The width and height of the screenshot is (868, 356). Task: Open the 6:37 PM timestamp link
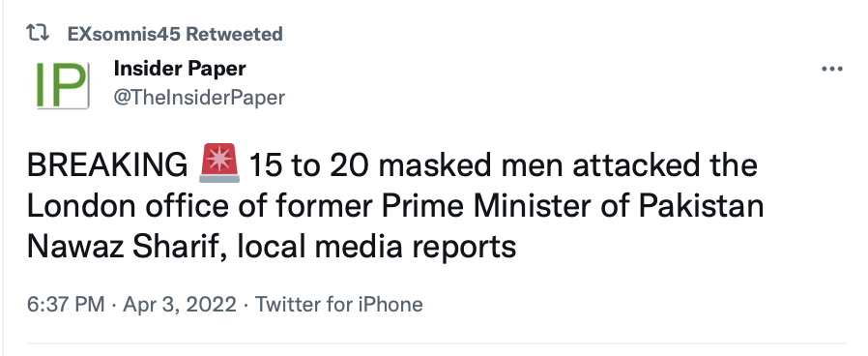pyautogui.click(x=66, y=304)
